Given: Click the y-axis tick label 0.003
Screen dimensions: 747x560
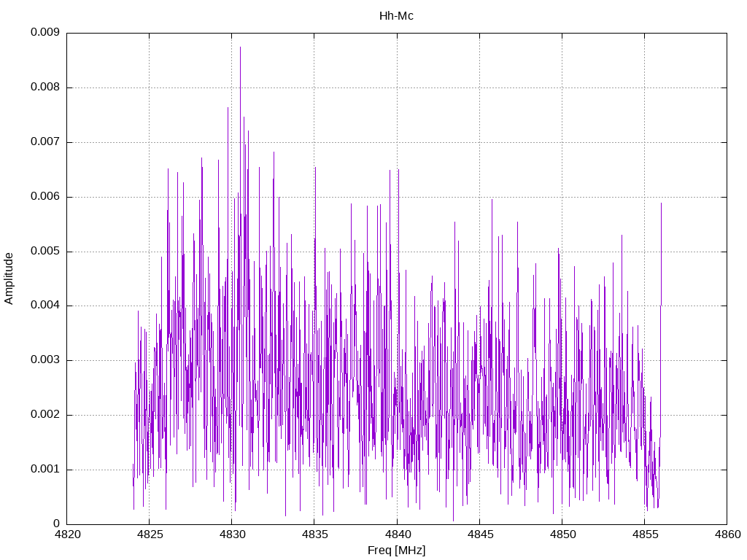Looking at the screenshot, I should (x=45, y=360).
